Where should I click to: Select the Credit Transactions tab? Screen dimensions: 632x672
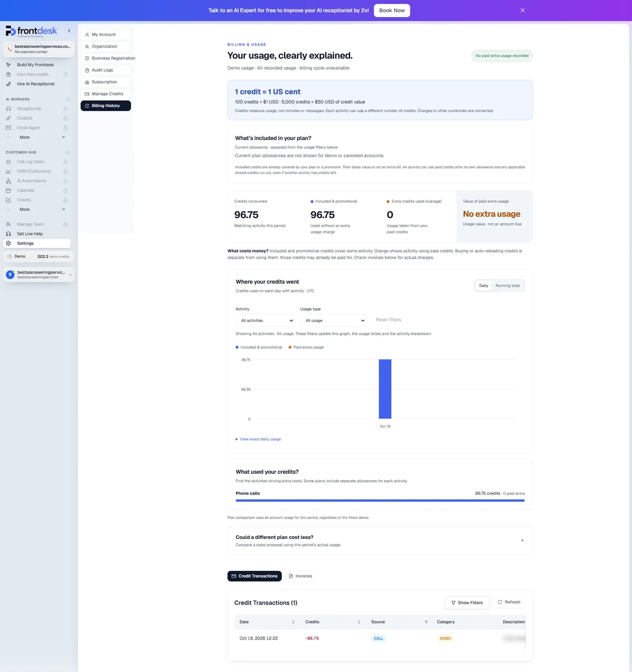click(x=255, y=576)
